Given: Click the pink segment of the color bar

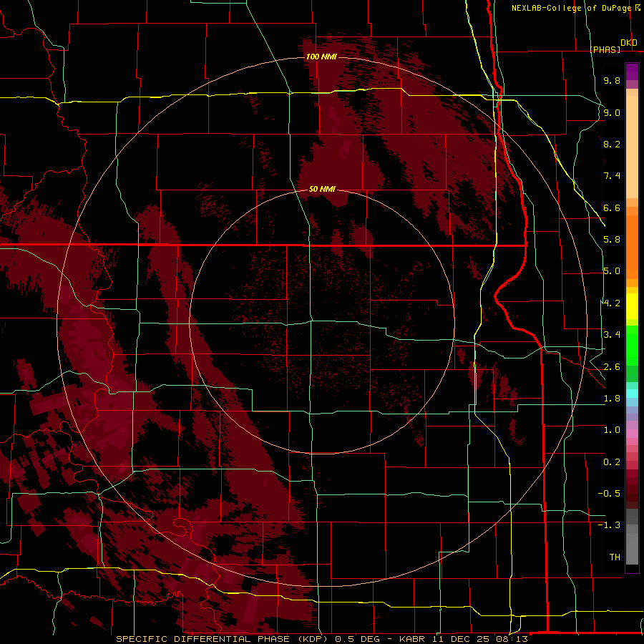Looking at the screenshot, I should coord(632,434).
